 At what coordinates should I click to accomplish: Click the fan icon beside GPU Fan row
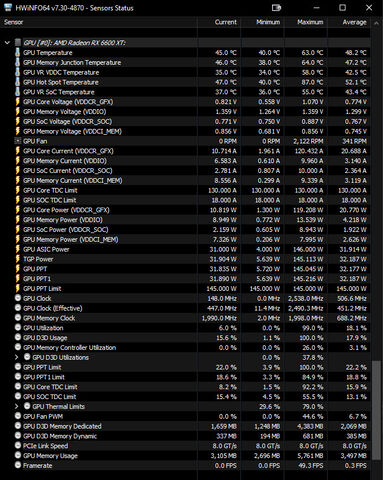coord(18,141)
